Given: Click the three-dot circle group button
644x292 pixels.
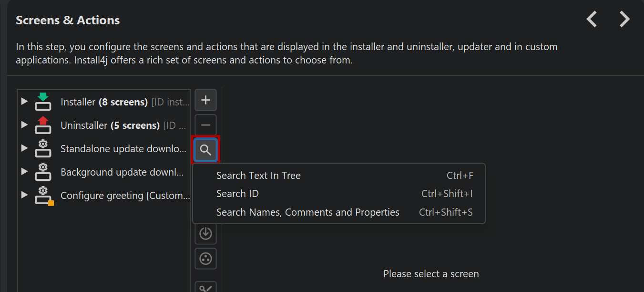Looking at the screenshot, I should pyautogui.click(x=205, y=259).
